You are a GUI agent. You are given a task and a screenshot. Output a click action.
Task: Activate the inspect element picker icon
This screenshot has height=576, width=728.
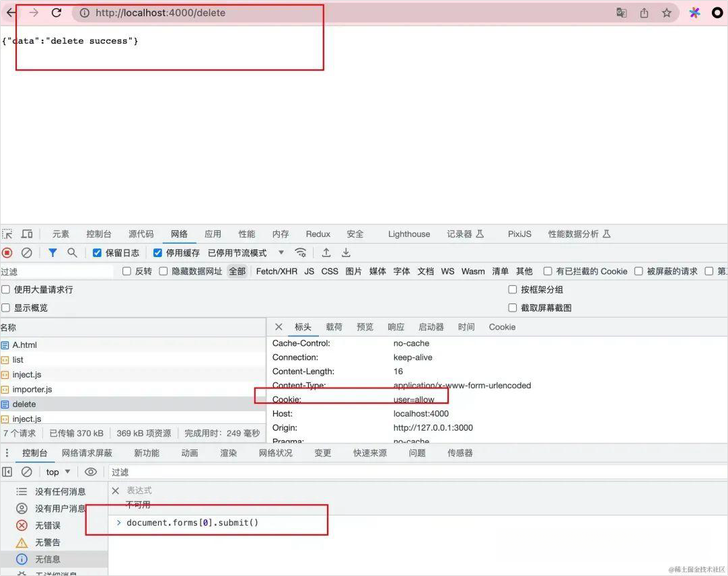pos(7,233)
